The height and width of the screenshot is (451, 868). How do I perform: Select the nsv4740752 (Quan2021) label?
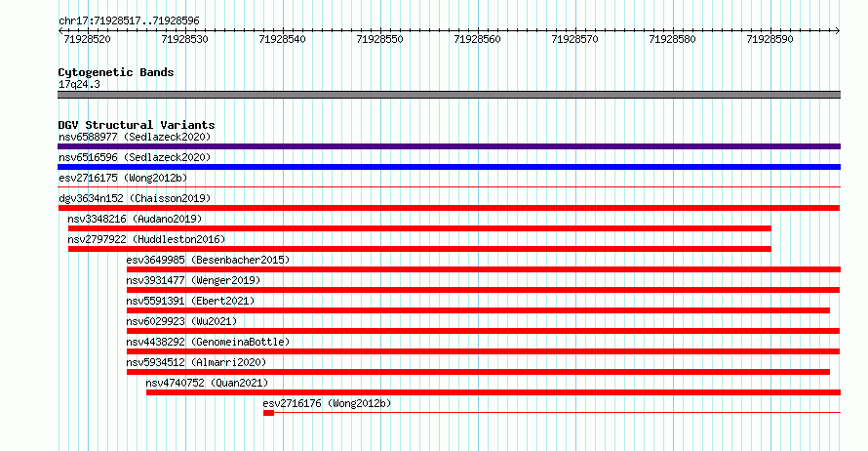pyautogui.click(x=207, y=383)
